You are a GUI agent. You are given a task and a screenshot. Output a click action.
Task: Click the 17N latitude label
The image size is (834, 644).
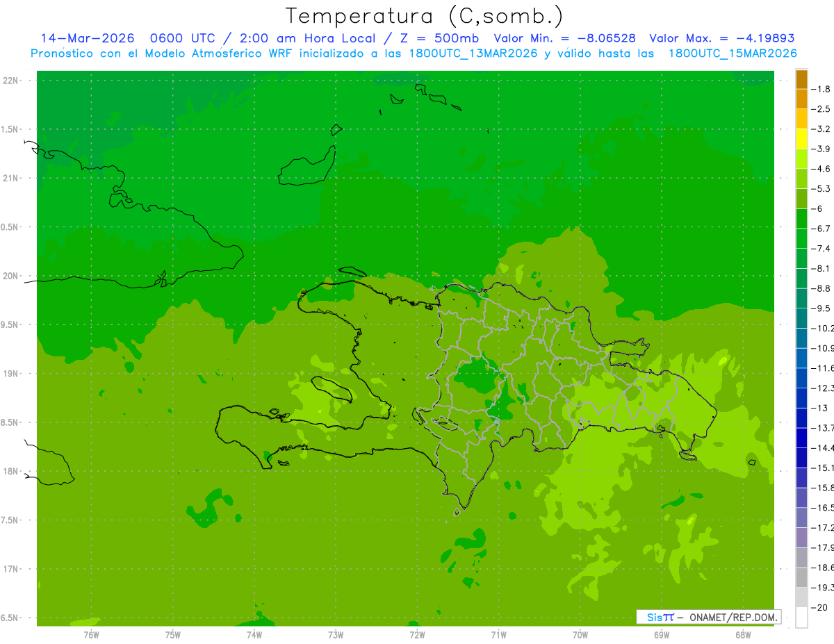pos(10,569)
